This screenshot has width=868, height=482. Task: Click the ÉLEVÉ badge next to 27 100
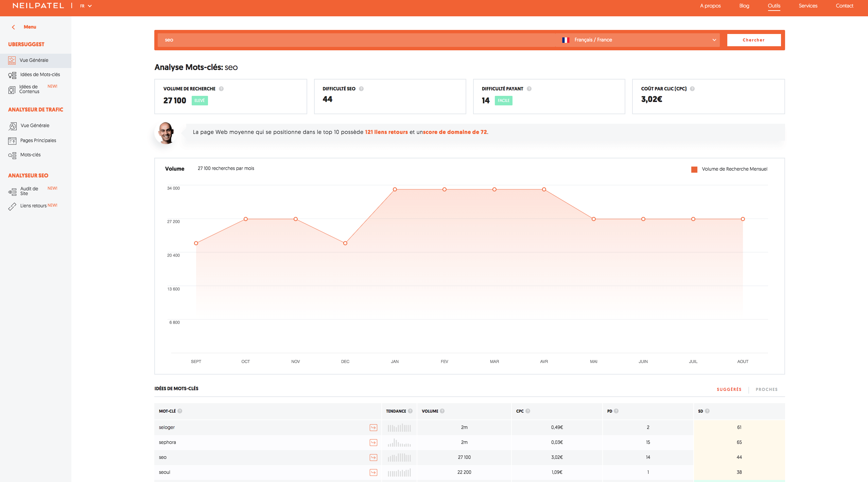(x=199, y=101)
